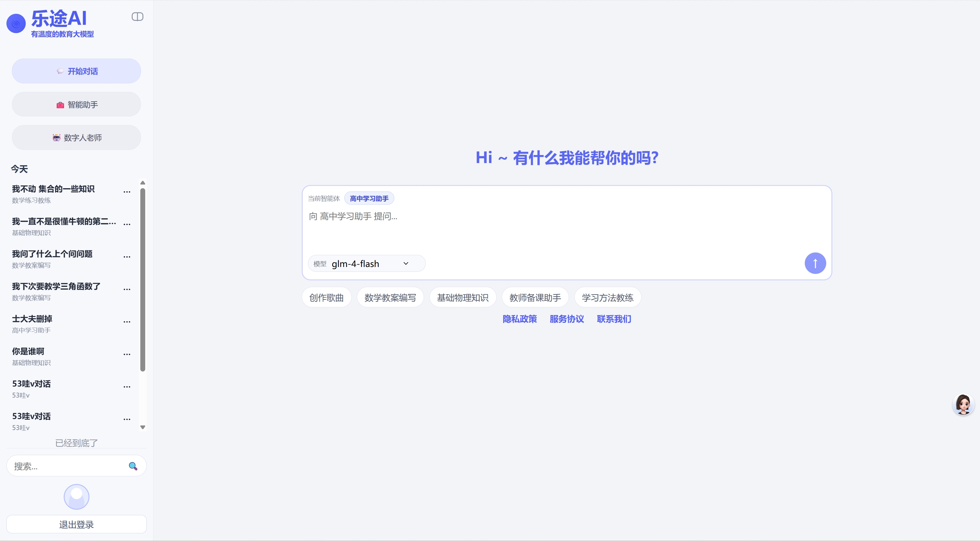This screenshot has width=980, height=541.
Task: Click the search magnifier icon
Action: tap(133, 466)
